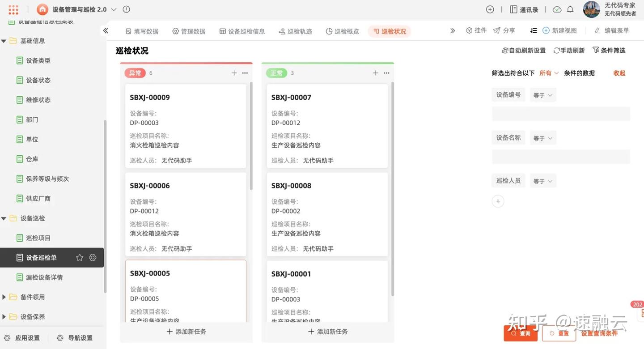Click 添加新任务 under the 异常 column
Image resolution: width=644 pixels, height=349 pixels.
[186, 331]
